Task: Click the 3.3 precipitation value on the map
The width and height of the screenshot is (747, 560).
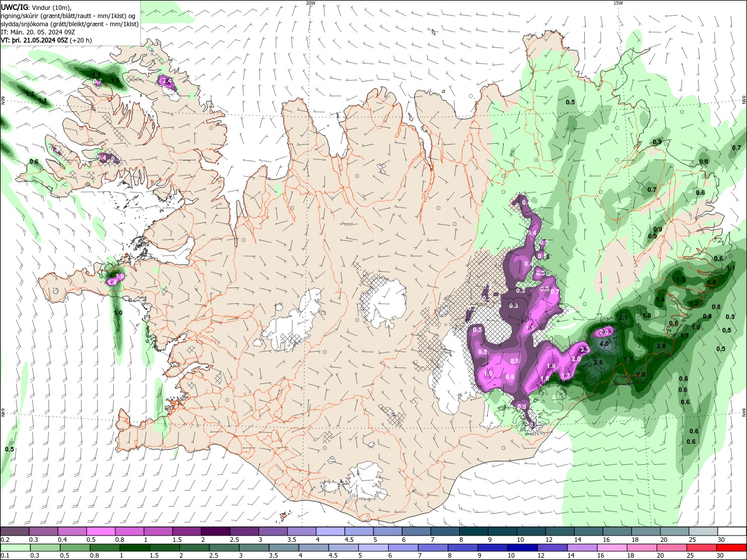Action: 585,349
